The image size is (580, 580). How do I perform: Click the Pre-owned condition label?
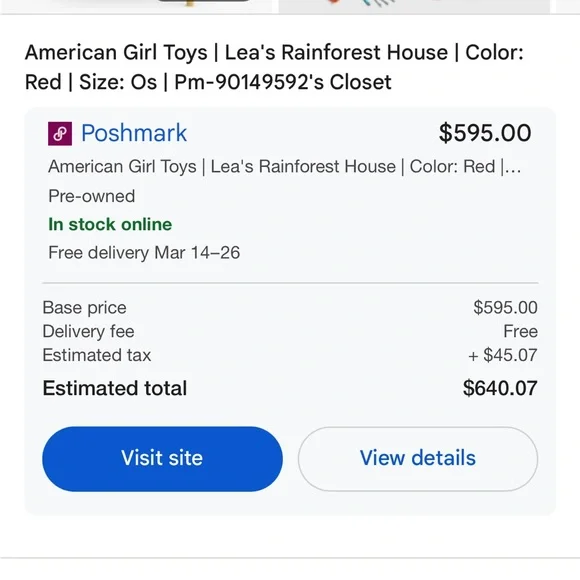[92, 196]
